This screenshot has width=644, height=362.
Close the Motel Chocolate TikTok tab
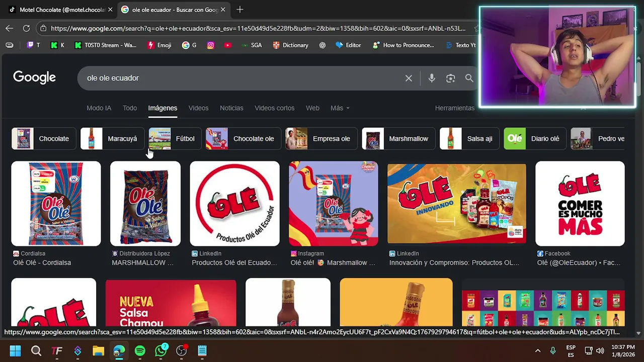[x=110, y=10]
